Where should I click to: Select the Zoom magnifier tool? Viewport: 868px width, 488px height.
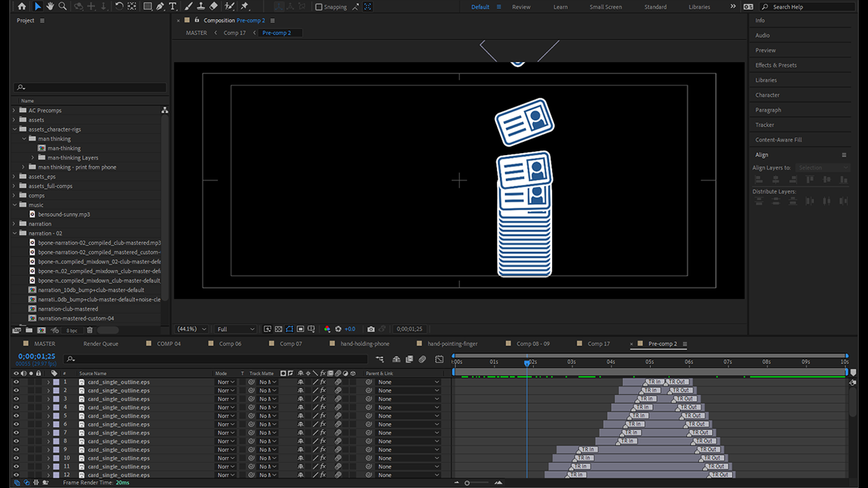tap(62, 7)
